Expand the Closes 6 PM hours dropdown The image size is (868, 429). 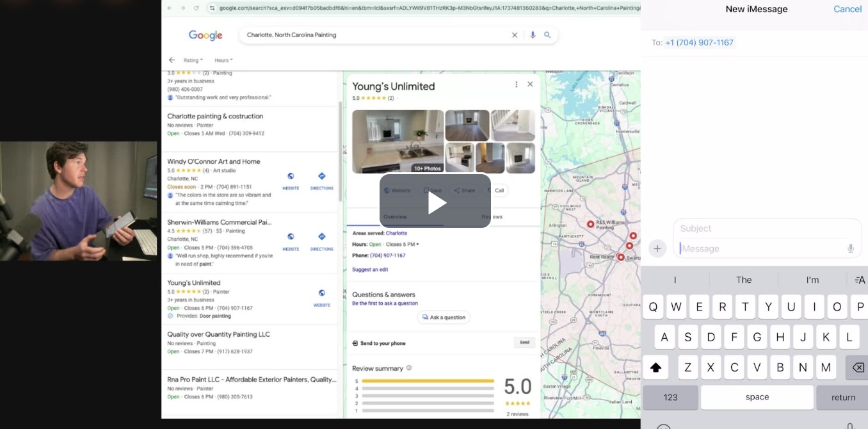[403, 245]
